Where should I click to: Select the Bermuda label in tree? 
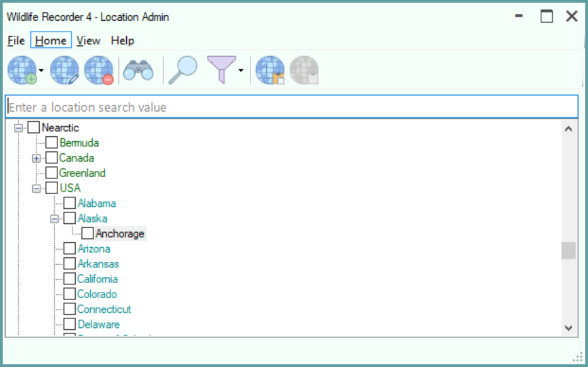pyautogui.click(x=79, y=143)
